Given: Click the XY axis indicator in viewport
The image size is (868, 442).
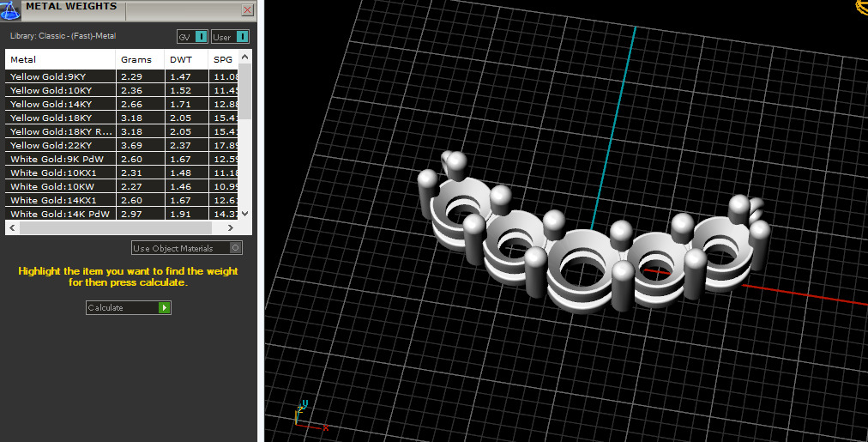Looking at the screenshot, I should 310,415.
